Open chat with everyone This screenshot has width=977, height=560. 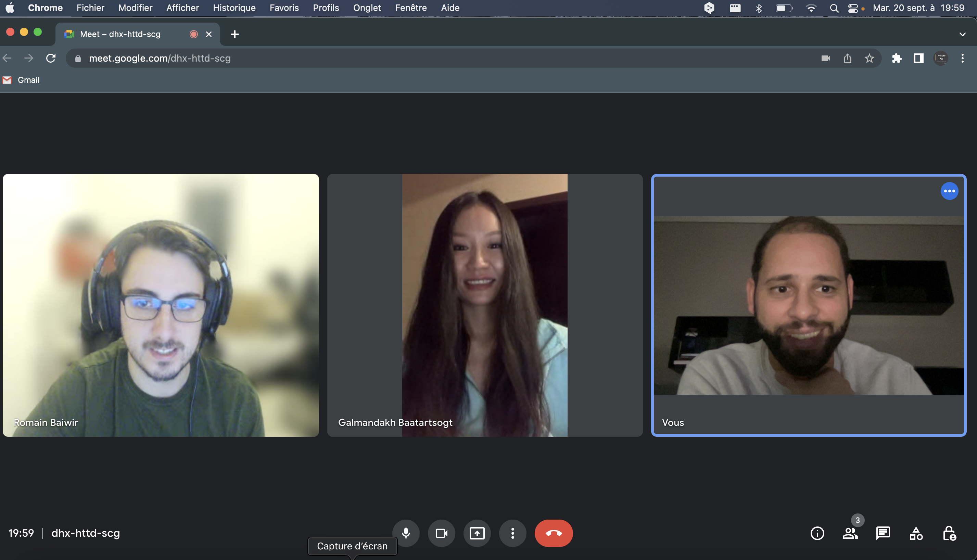[883, 533]
